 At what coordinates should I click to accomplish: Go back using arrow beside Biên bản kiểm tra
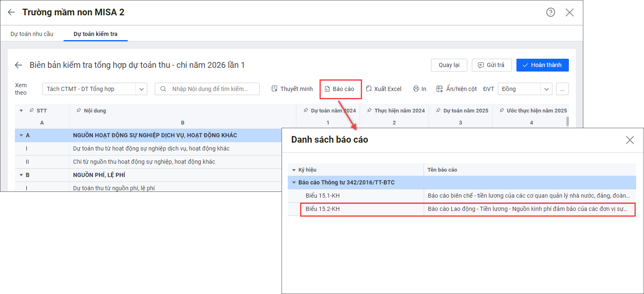(x=19, y=65)
